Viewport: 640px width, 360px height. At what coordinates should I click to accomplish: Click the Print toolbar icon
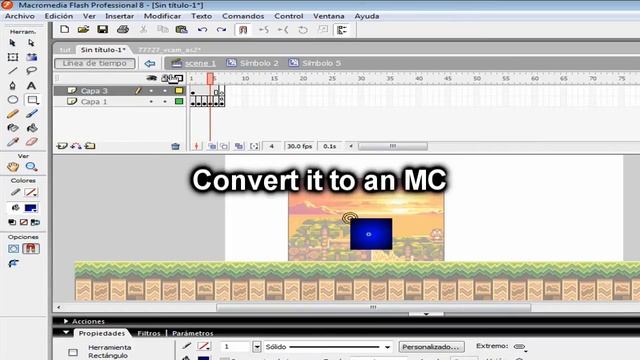click(123, 29)
